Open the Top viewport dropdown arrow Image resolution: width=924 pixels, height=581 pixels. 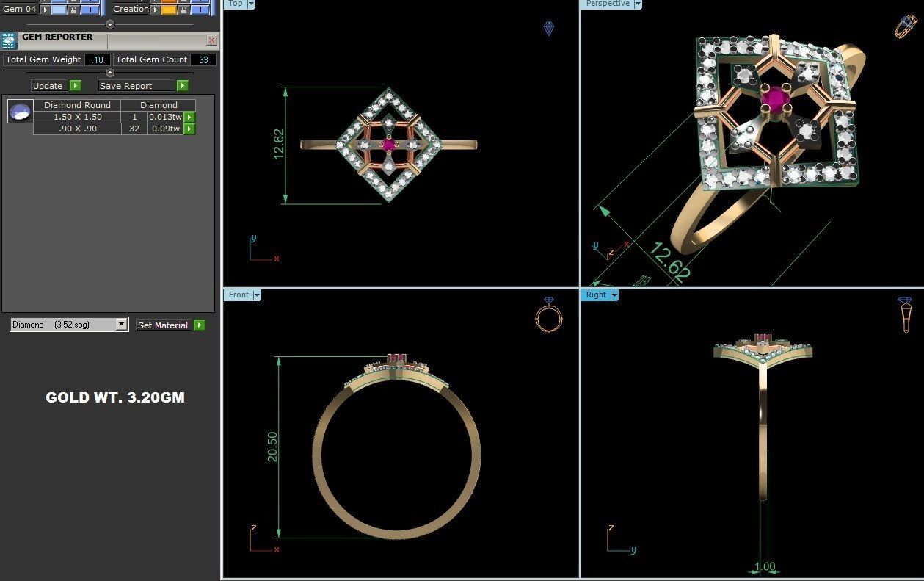(x=252, y=4)
